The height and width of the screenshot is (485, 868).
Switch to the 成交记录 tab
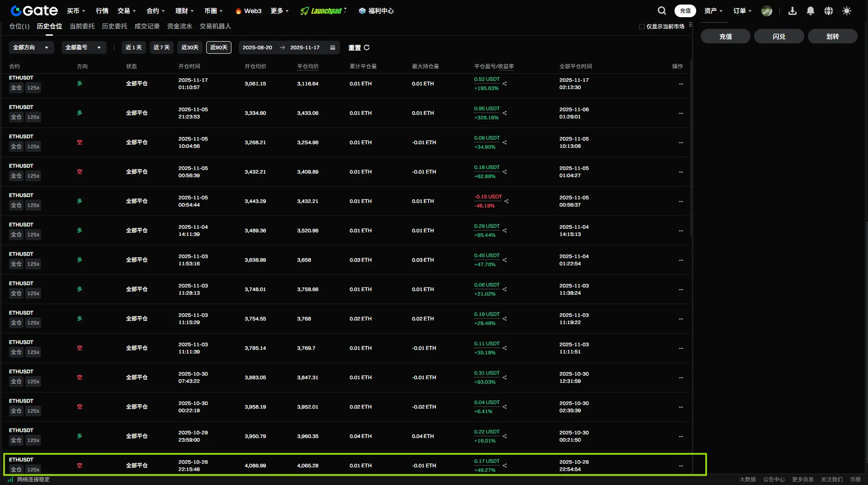147,26
